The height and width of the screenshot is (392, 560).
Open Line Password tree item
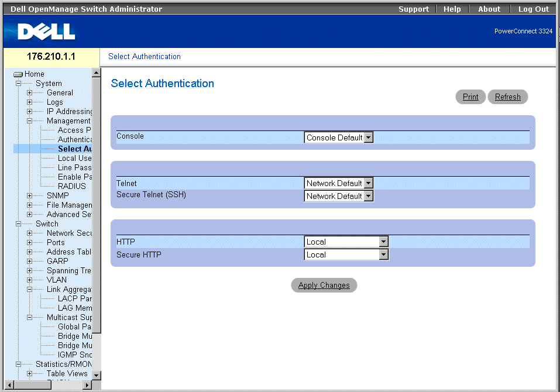[75, 167]
